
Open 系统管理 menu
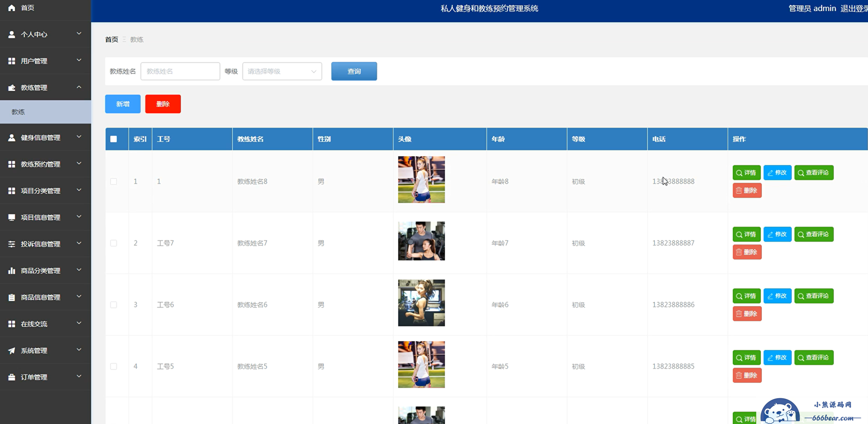tap(46, 350)
